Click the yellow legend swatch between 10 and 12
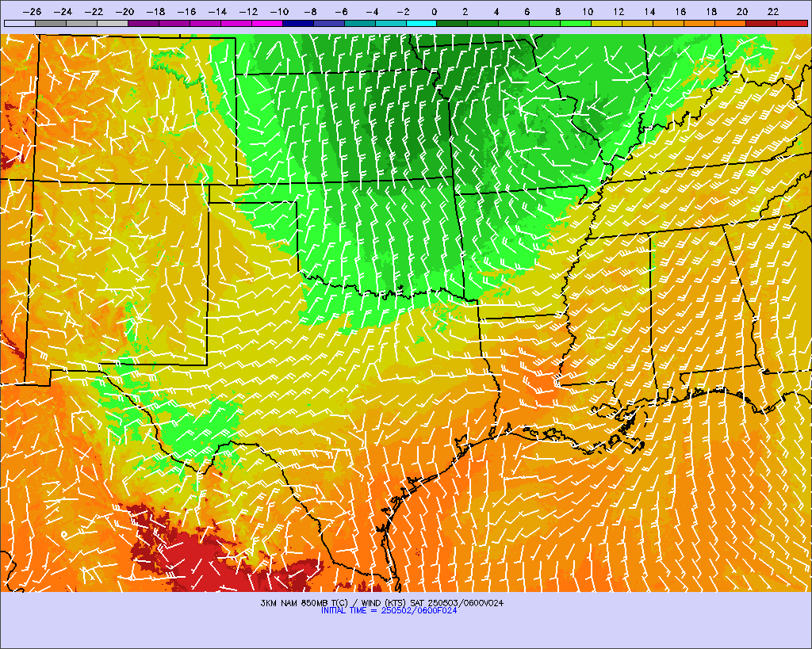Viewport: 812px width, 649px height. pos(607,23)
